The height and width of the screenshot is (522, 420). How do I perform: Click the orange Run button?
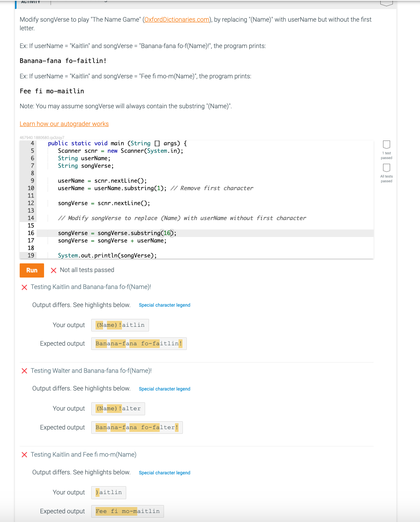[31, 270]
